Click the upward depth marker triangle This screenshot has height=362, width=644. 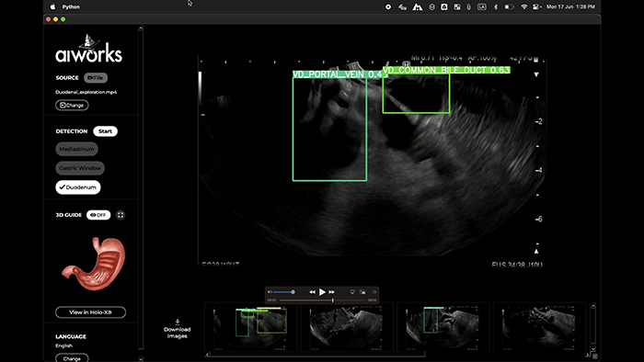tap(536, 252)
